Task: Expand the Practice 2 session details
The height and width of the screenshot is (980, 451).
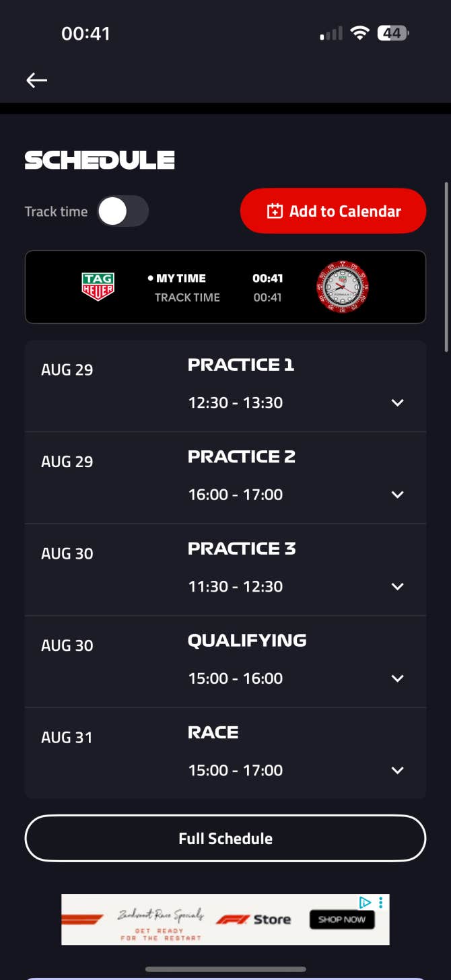Action: coord(398,495)
